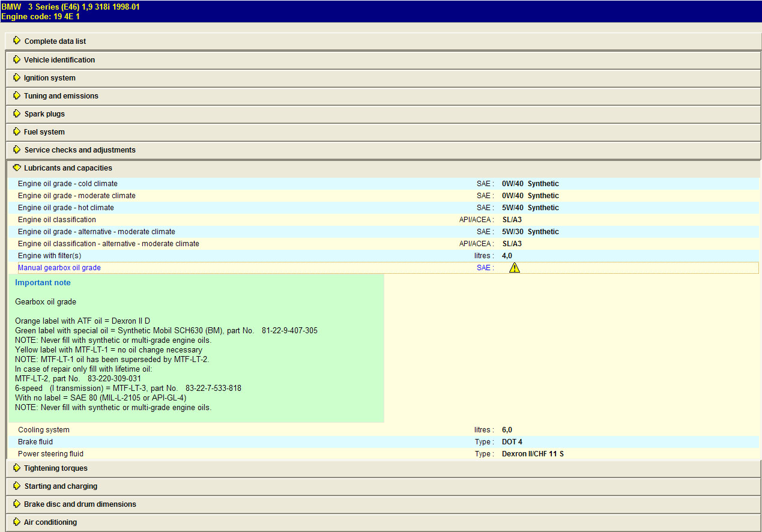
Task: Select Engine oil grade - hot climate row
Action: (66, 208)
